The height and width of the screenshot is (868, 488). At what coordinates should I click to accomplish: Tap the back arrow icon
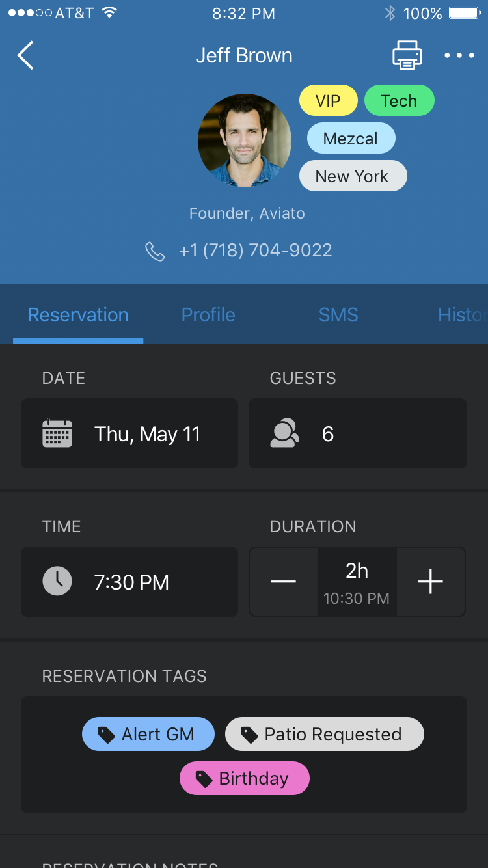(x=25, y=55)
